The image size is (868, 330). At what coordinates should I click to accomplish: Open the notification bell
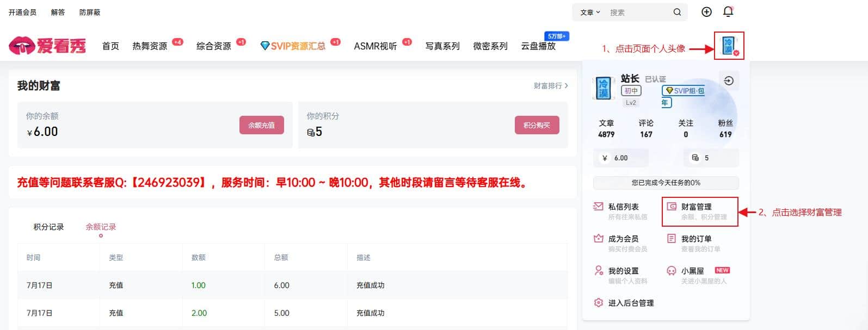tap(728, 11)
